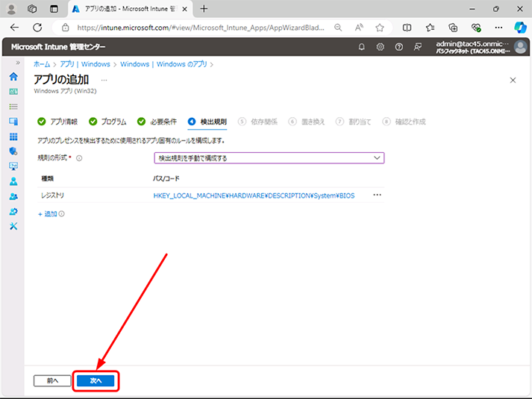Viewport: 532px width, 399px height.
Task: Select 置き換え step tab
Action: pyautogui.click(x=307, y=122)
